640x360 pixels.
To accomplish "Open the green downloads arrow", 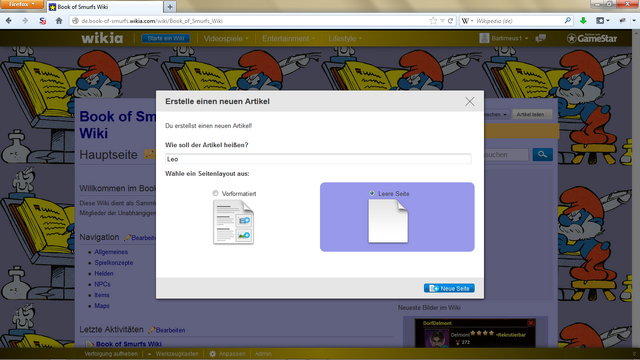I will (583, 21).
